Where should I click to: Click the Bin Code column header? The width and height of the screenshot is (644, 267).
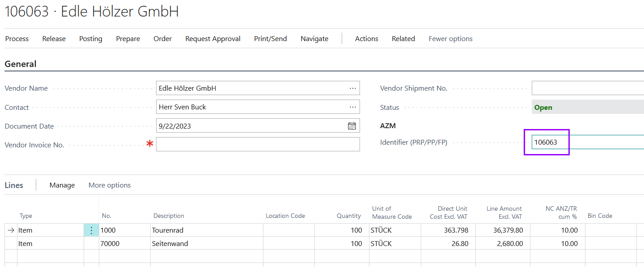pos(600,216)
